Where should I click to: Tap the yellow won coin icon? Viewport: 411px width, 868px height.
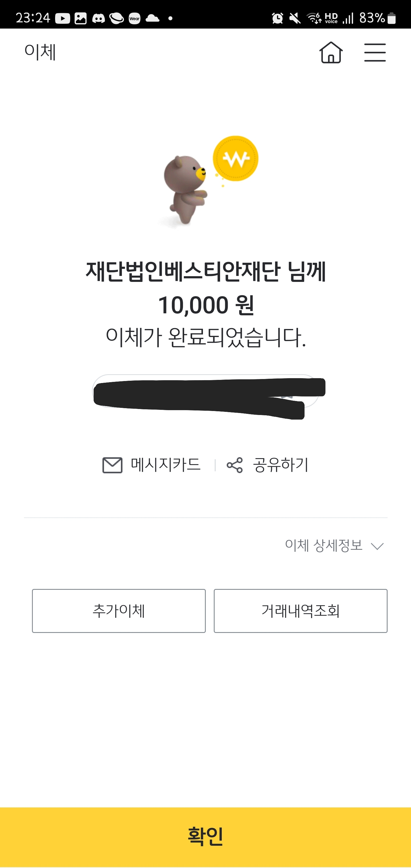[x=236, y=158]
